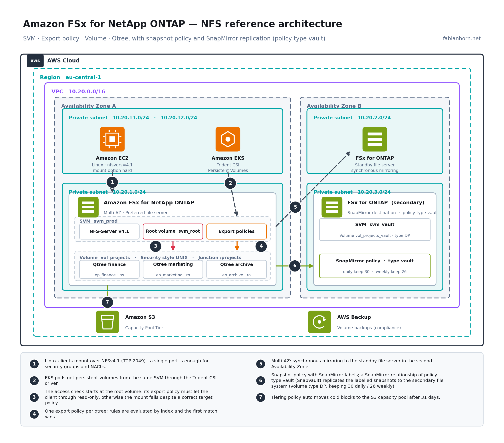The height and width of the screenshot is (443, 504).
Task: Click the subtitle line about SVM and export policy
Action: pyautogui.click(x=174, y=38)
